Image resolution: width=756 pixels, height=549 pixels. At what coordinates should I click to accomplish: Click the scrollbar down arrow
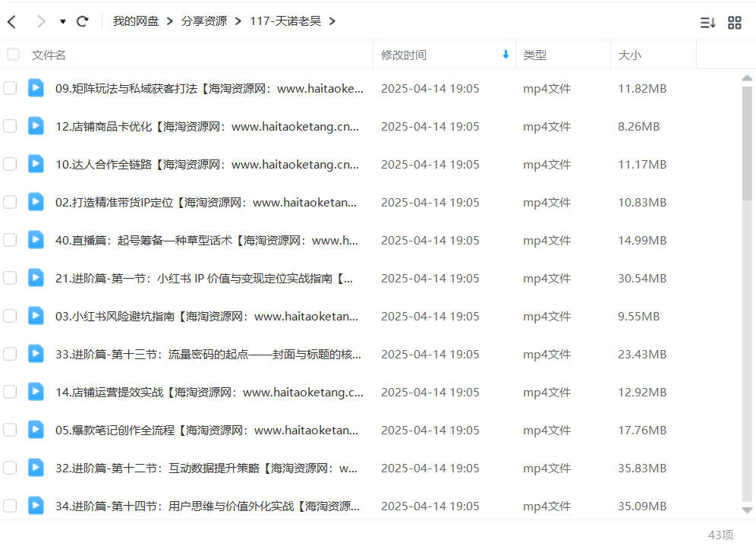[x=747, y=510]
